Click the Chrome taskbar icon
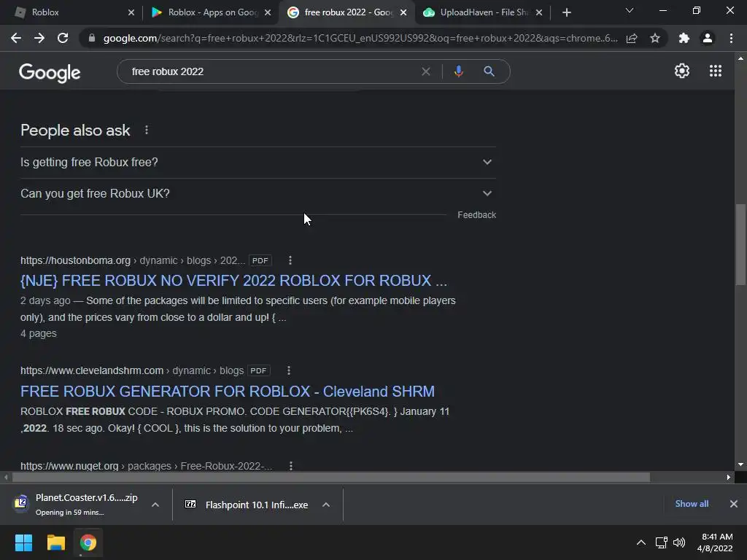This screenshot has height=560, width=747. [x=88, y=542]
